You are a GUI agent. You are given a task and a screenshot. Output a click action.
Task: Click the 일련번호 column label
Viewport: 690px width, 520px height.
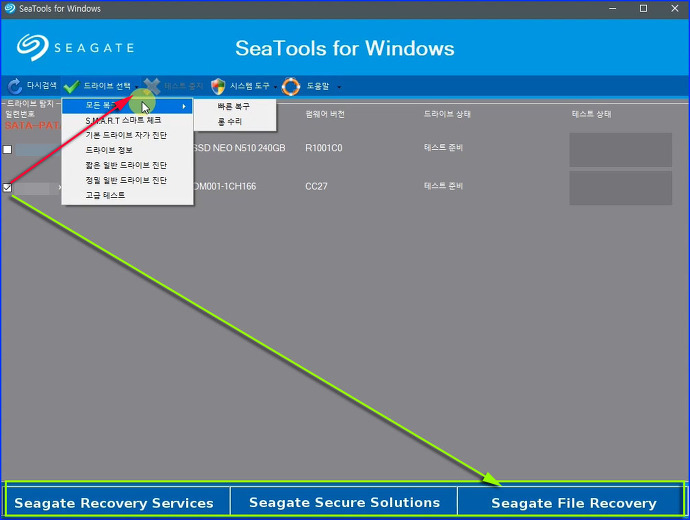20,114
